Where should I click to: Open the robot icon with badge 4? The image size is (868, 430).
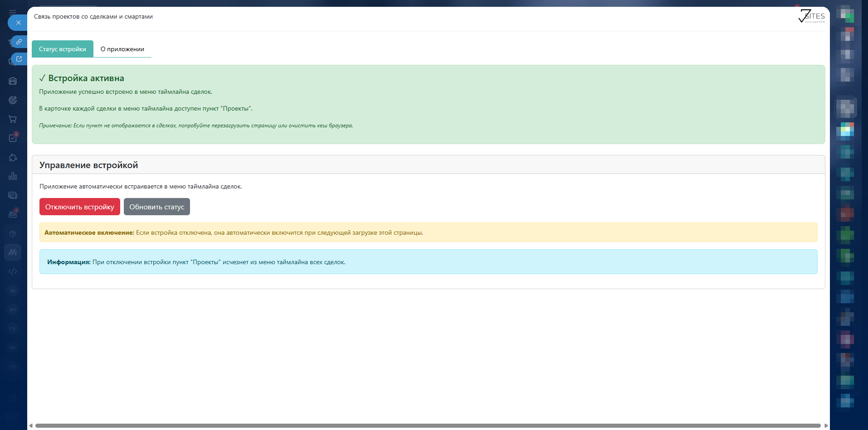point(13,214)
